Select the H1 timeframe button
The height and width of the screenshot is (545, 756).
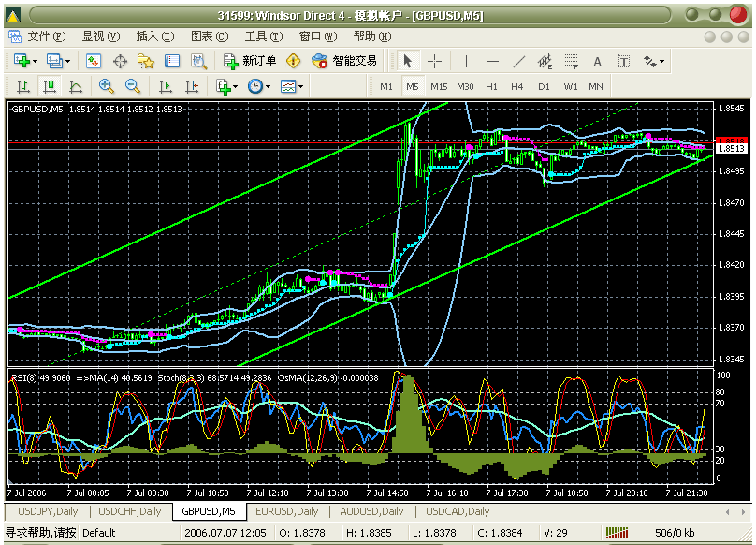point(491,86)
